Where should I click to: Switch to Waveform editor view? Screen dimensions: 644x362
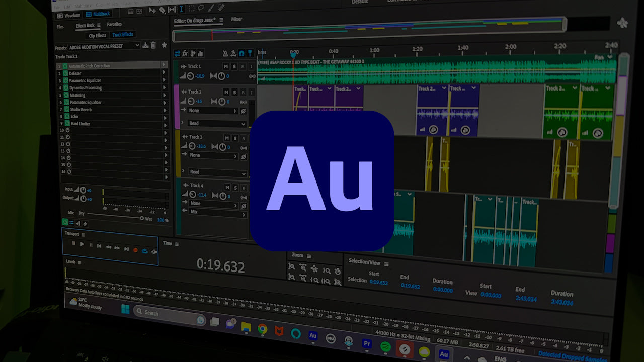[x=69, y=16]
